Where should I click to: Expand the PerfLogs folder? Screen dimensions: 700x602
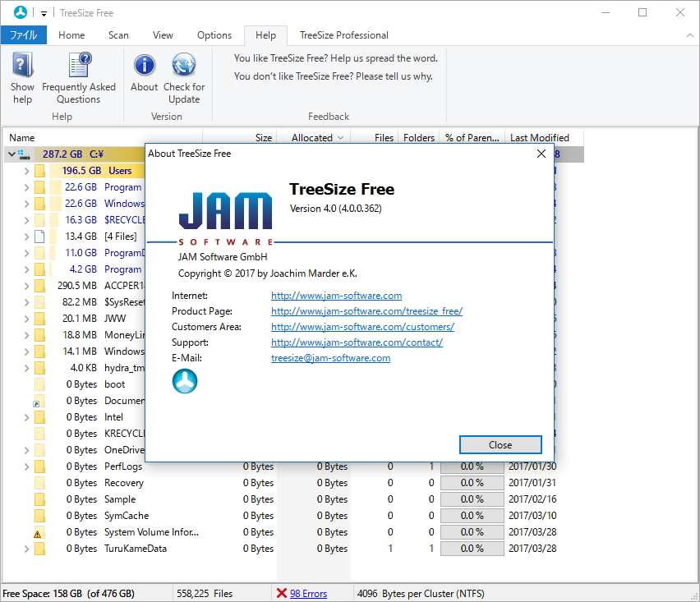click(x=27, y=466)
